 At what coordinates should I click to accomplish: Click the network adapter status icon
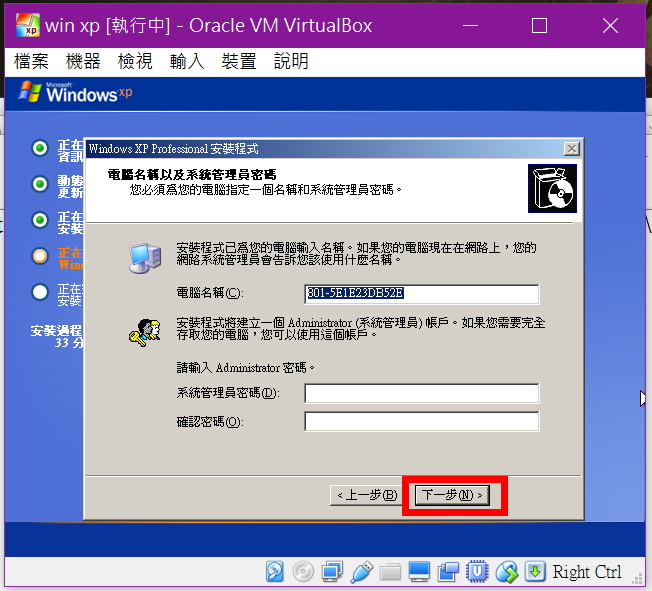pyautogui.click(x=332, y=572)
